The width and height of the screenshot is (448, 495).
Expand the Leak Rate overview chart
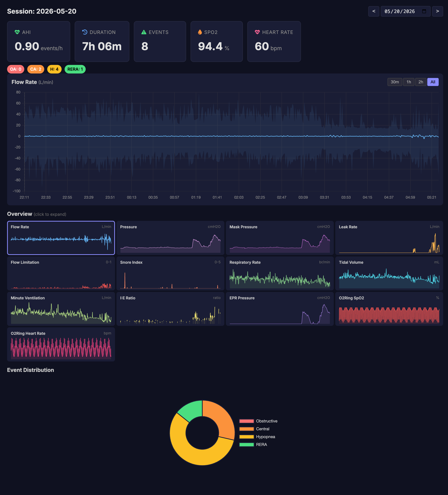tap(389, 238)
